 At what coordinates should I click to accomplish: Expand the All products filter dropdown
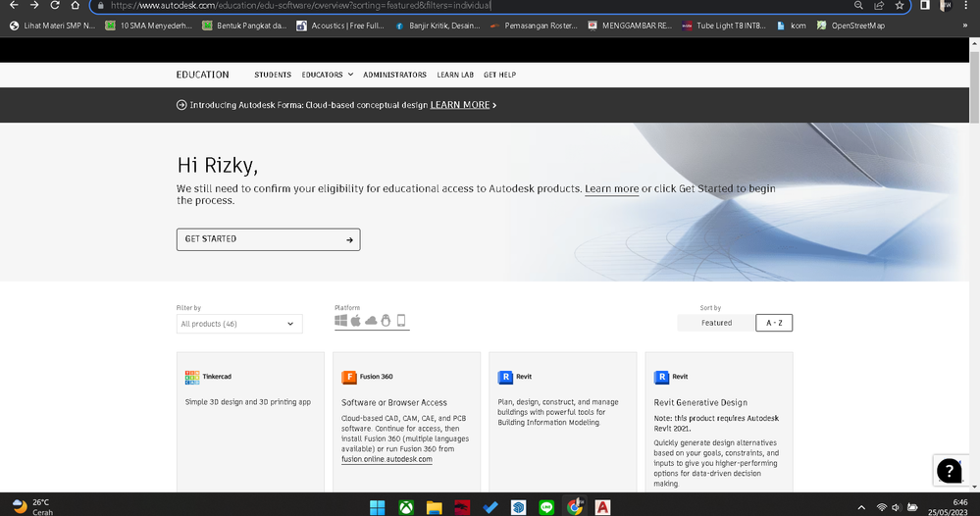coord(239,324)
